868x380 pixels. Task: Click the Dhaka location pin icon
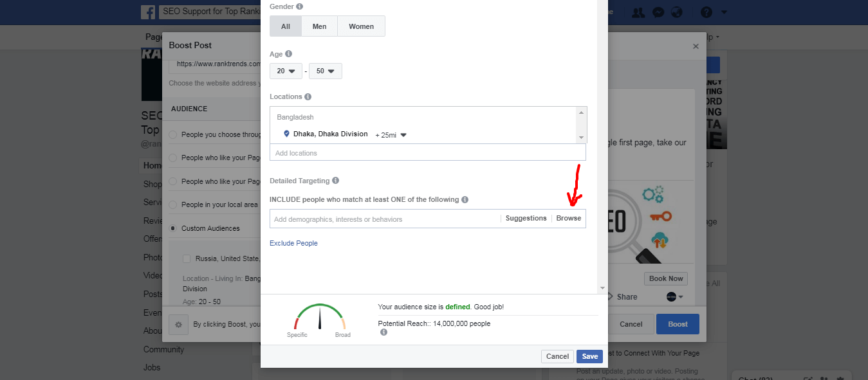[286, 134]
